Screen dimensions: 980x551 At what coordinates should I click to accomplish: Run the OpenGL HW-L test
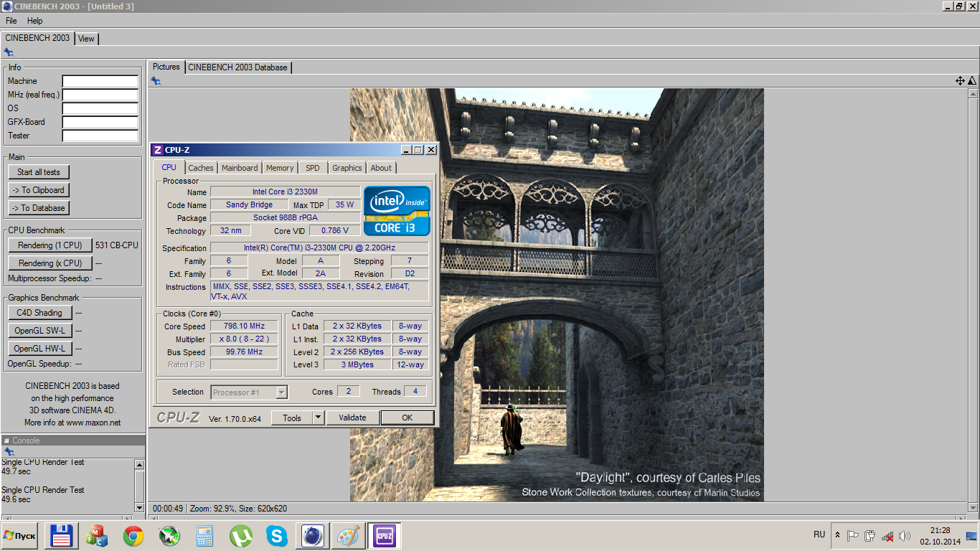click(x=40, y=349)
